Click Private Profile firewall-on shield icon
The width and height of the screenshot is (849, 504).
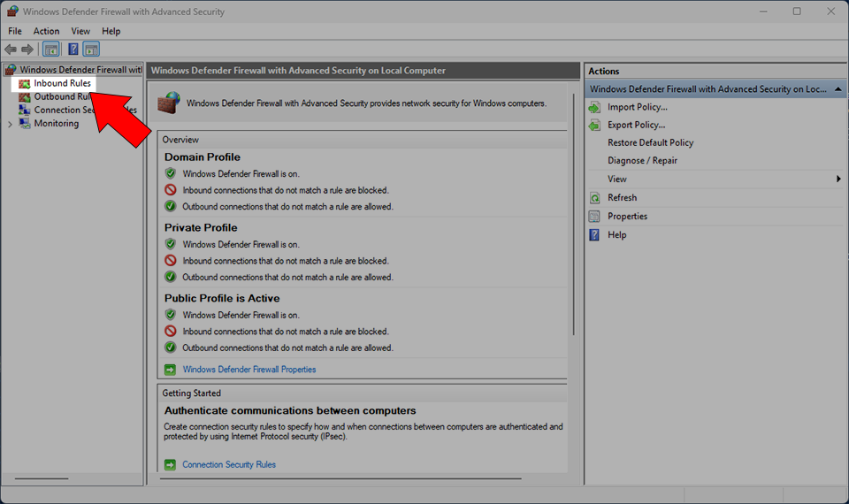tap(171, 244)
